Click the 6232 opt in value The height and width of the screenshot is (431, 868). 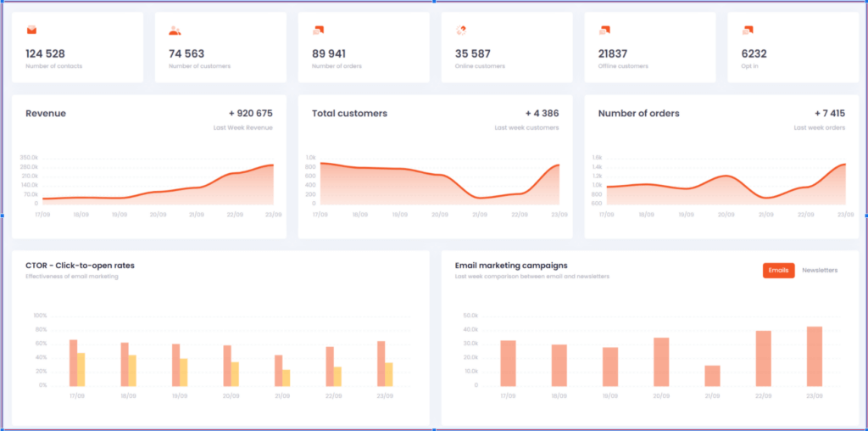tap(754, 53)
